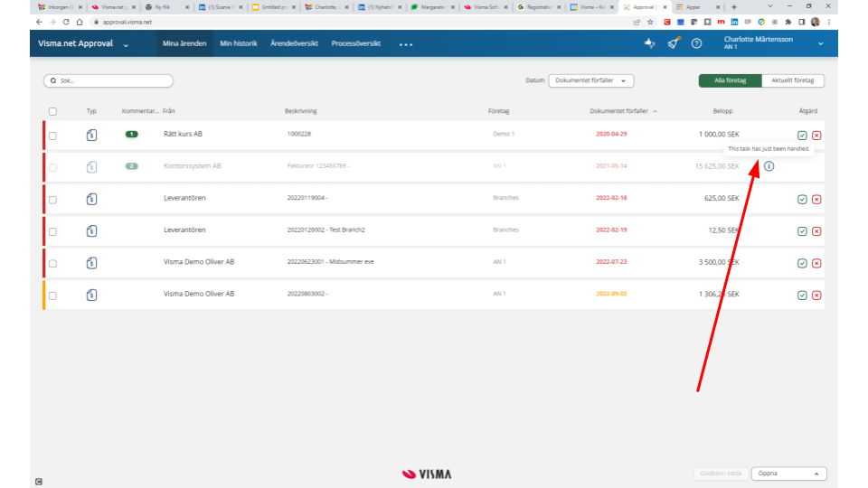This screenshot has width=868, height=488.
Task: Click the Sök search field
Action: coord(108,80)
